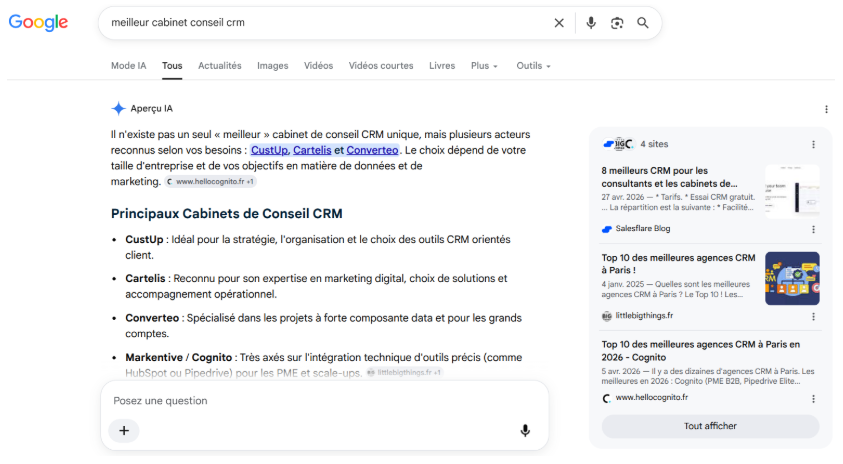Viewport: 843px width, 464px height.
Task: Select the Tous tab
Action: (x=172, y=66)
